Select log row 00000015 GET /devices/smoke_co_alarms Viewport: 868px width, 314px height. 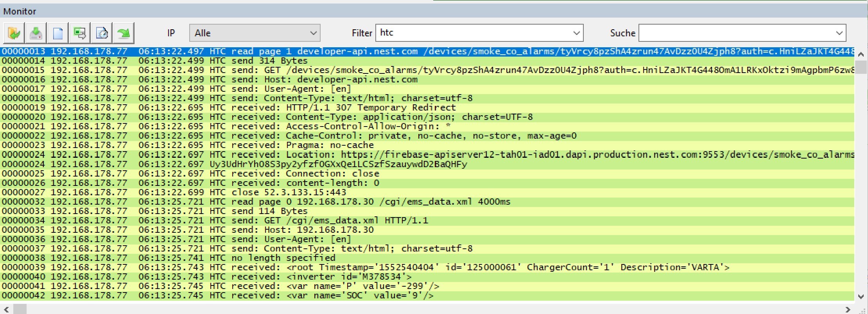point(427,70)
